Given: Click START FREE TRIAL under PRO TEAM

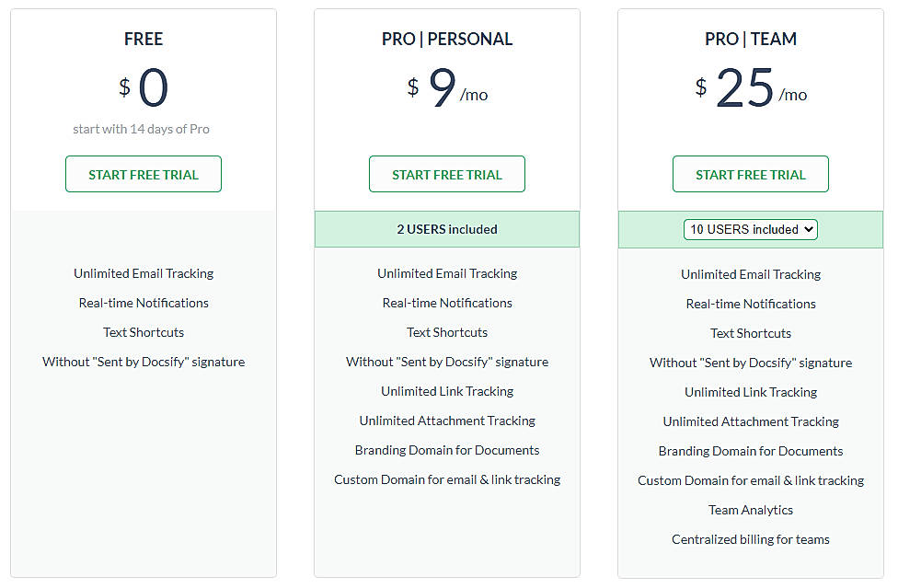Looking at the screenshot, I should point(750,174).
